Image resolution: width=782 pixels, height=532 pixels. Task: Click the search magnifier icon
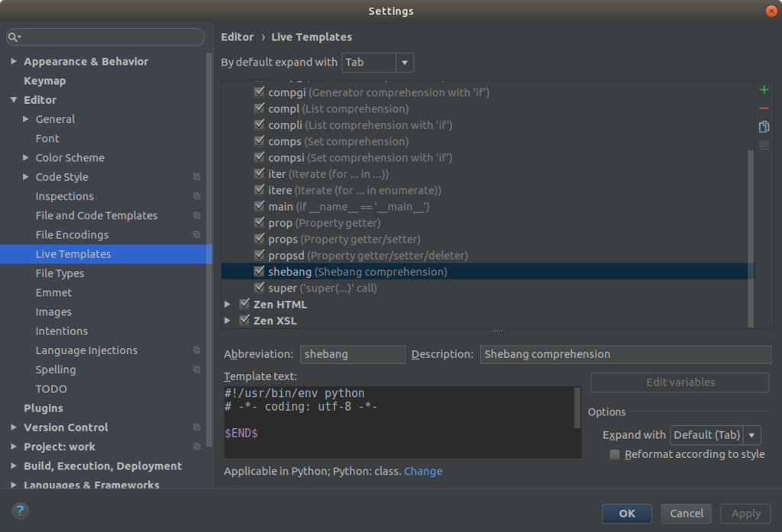pyautogui.click(x=14, y=37)
